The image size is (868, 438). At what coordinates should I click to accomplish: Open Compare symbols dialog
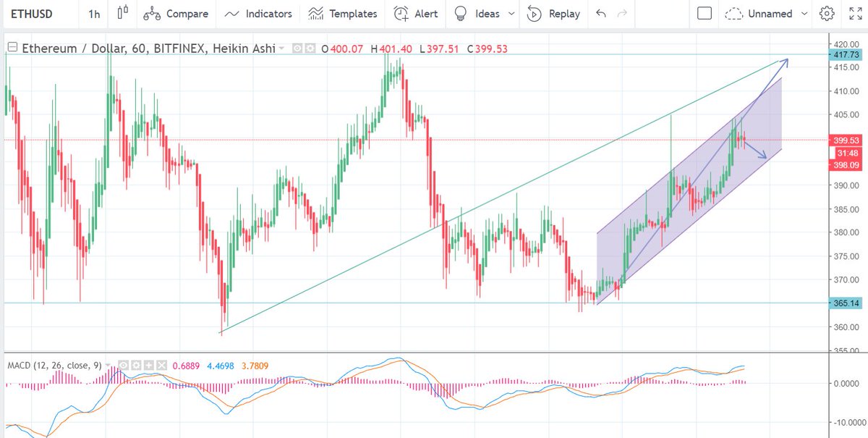(x=175, y=14)
